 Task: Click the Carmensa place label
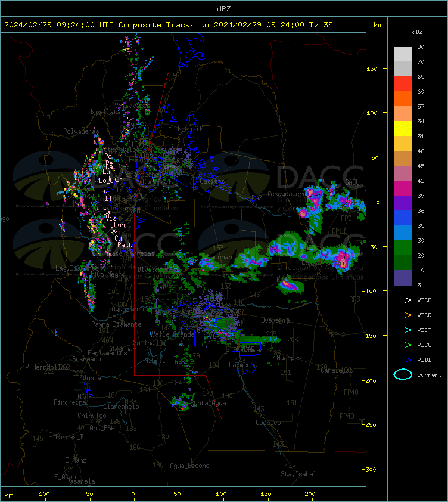[243, 365]
